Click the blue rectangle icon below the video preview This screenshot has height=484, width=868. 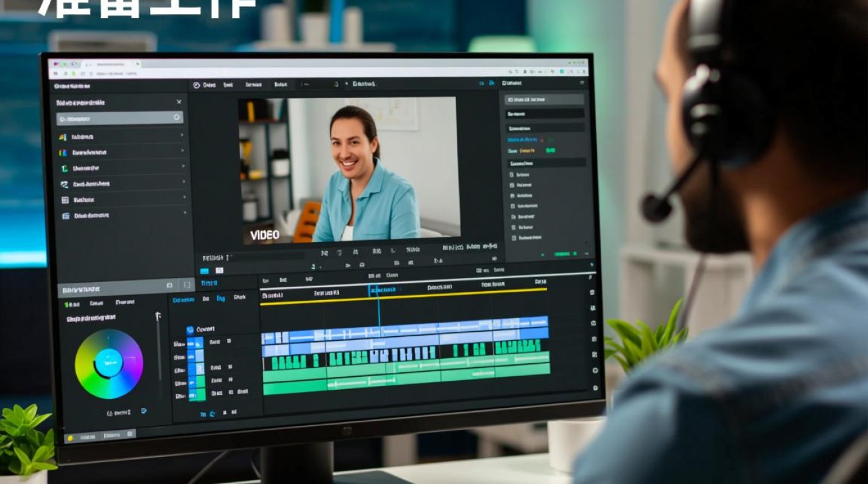click(x=205, y=270)
